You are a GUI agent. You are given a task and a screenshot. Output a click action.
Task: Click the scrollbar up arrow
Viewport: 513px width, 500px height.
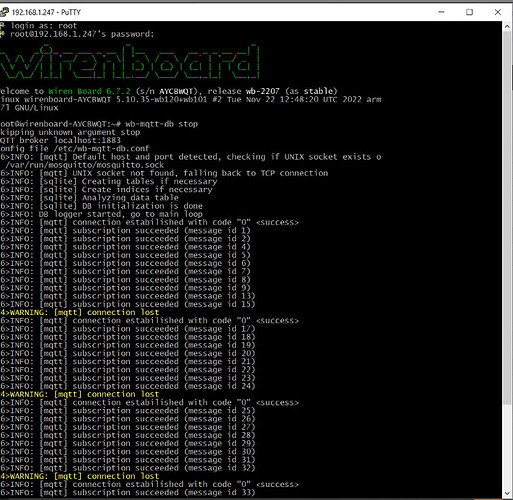[x=507, y=26]
